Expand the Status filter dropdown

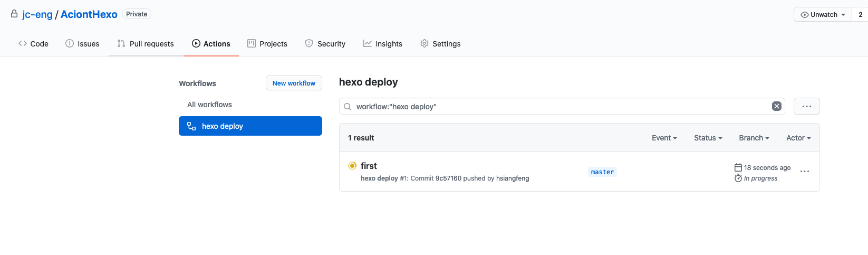(708, 138)
